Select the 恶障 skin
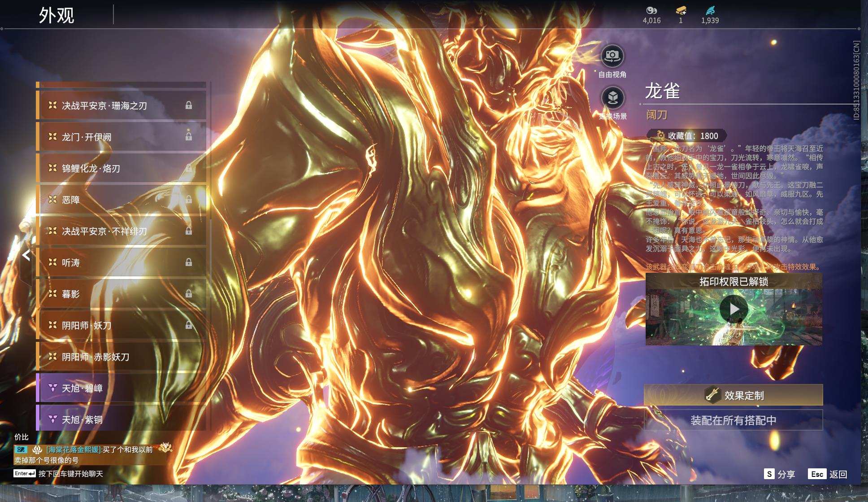The width and height of the screenshot is (868, 502). point(121,200)
